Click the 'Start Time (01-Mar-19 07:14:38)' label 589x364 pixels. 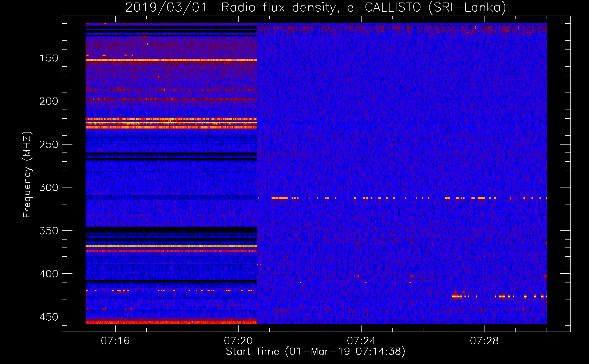pos(316,352)
